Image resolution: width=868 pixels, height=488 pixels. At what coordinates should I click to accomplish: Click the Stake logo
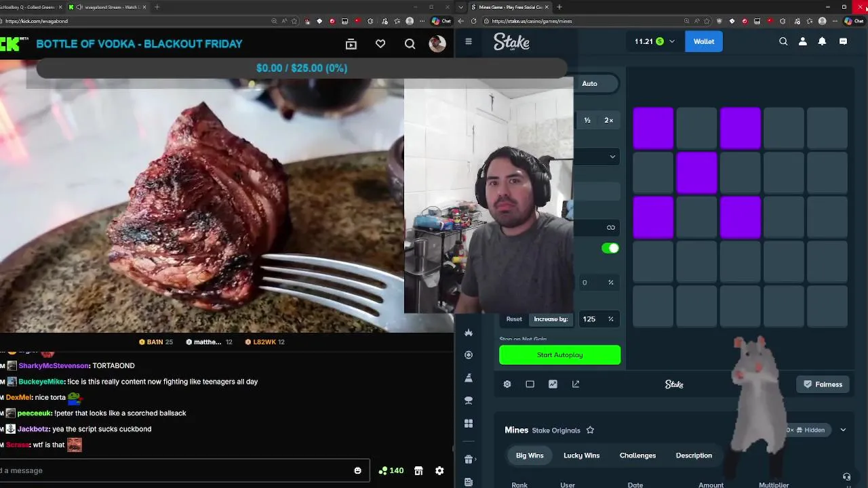click(511, 42)
